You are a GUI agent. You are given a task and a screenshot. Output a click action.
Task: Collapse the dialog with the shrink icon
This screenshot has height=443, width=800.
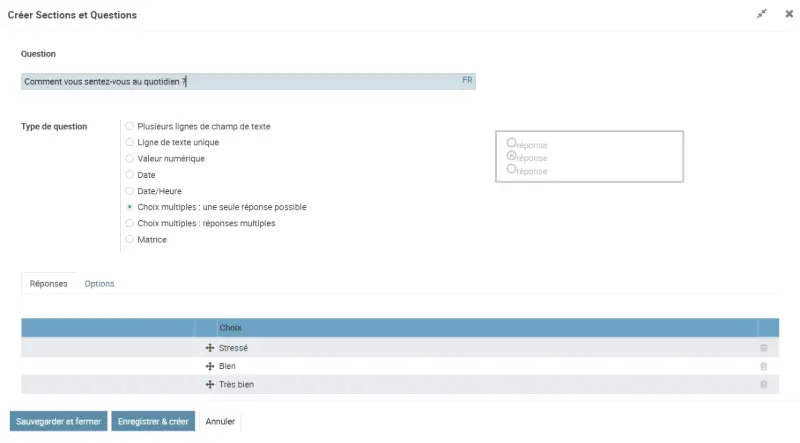762,14
